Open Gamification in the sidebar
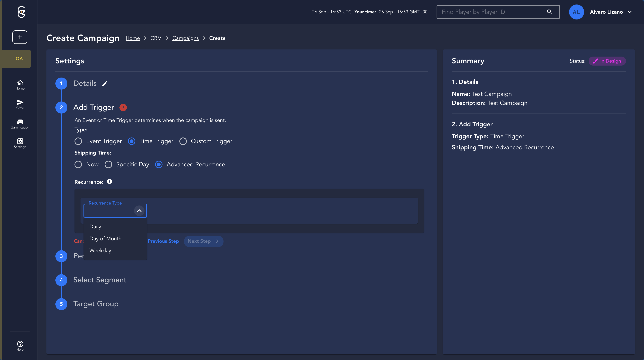This screenshot has height=360, width=644. click(20, 124)
